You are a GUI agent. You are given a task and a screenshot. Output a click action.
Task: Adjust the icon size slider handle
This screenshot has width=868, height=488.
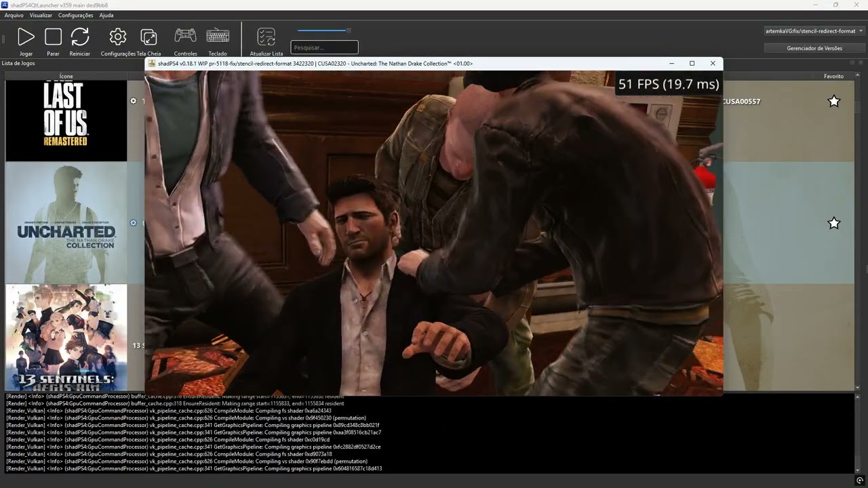349,30
